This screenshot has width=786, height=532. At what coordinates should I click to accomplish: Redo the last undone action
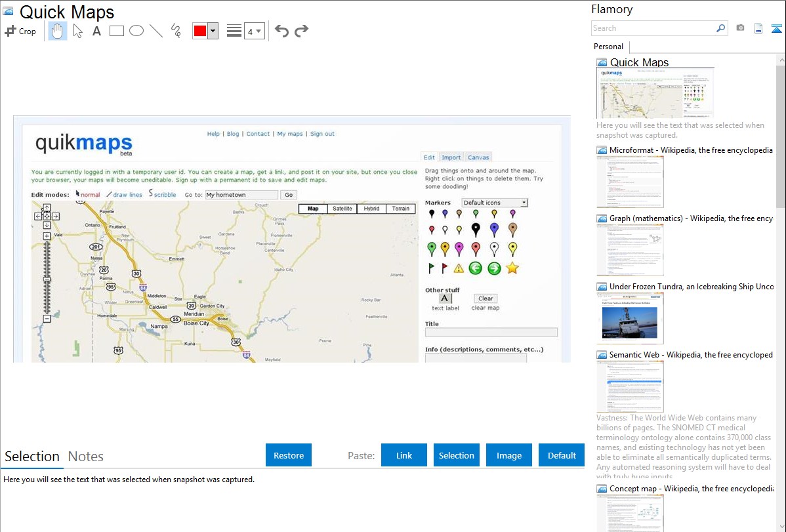point(301,31)
